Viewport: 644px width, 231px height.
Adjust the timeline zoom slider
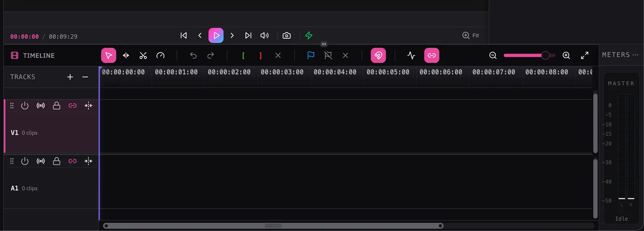click(x=529, y=56)
